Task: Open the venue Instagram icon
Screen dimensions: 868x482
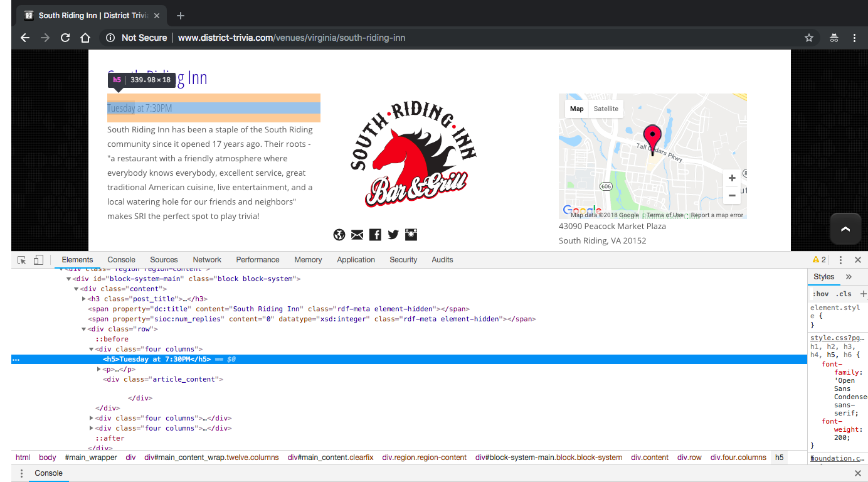Action: 411,235
